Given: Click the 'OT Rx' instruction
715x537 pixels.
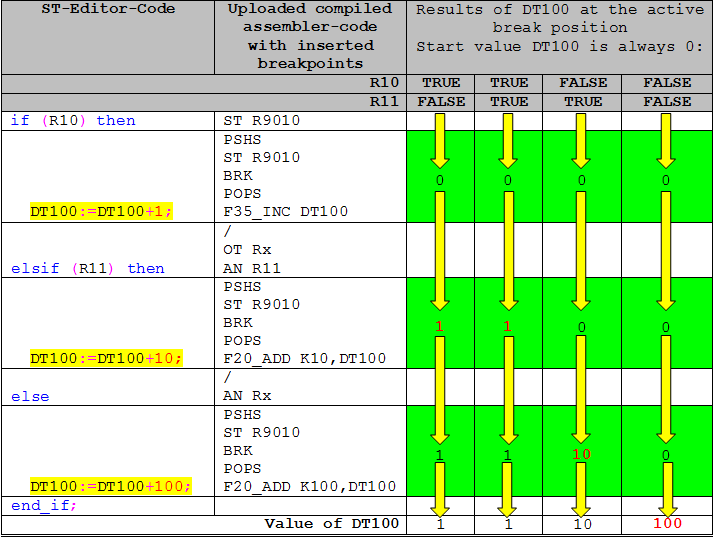Looking at the screenshot, I should coord(247,250).
